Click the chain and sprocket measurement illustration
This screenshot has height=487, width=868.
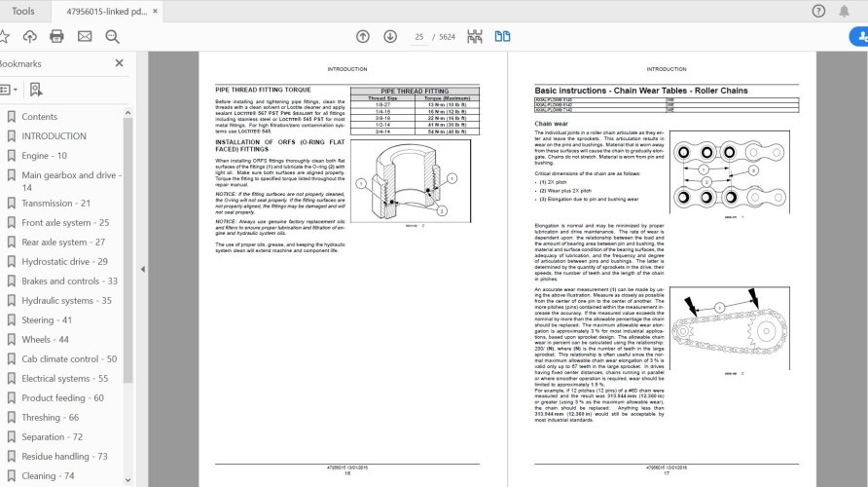click(x=730, y=328)
